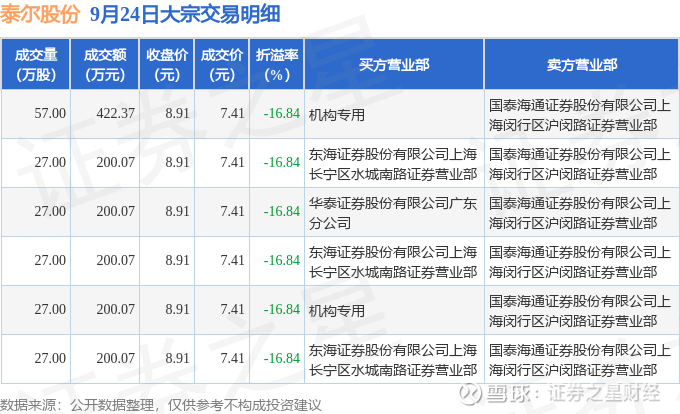Select the 成交量(万股) column header

[x=36, y=65]
